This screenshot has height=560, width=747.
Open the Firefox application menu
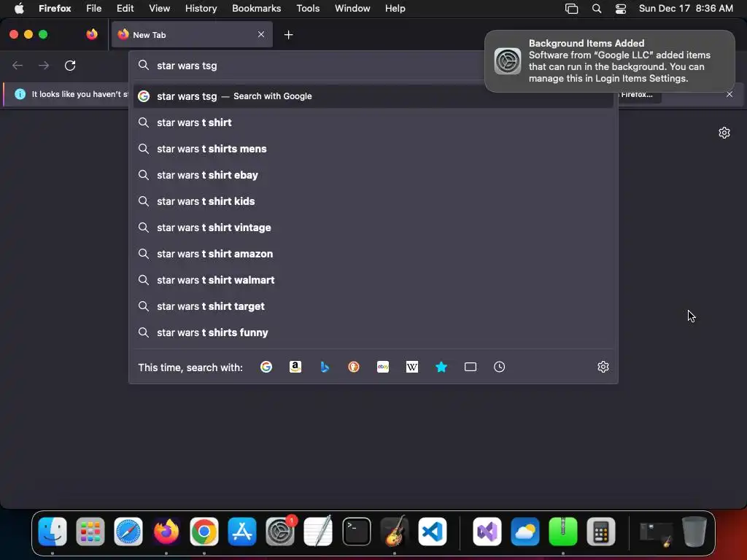click(x=55, y=8)
